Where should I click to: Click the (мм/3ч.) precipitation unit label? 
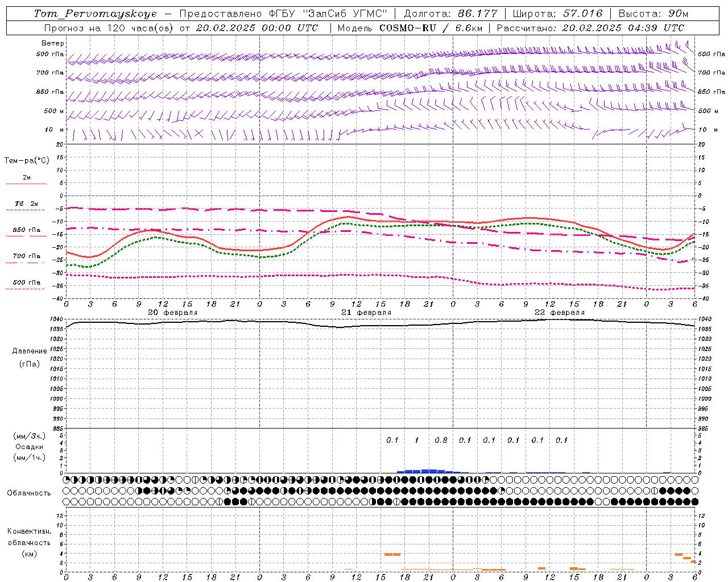click(x=30, y=436)
